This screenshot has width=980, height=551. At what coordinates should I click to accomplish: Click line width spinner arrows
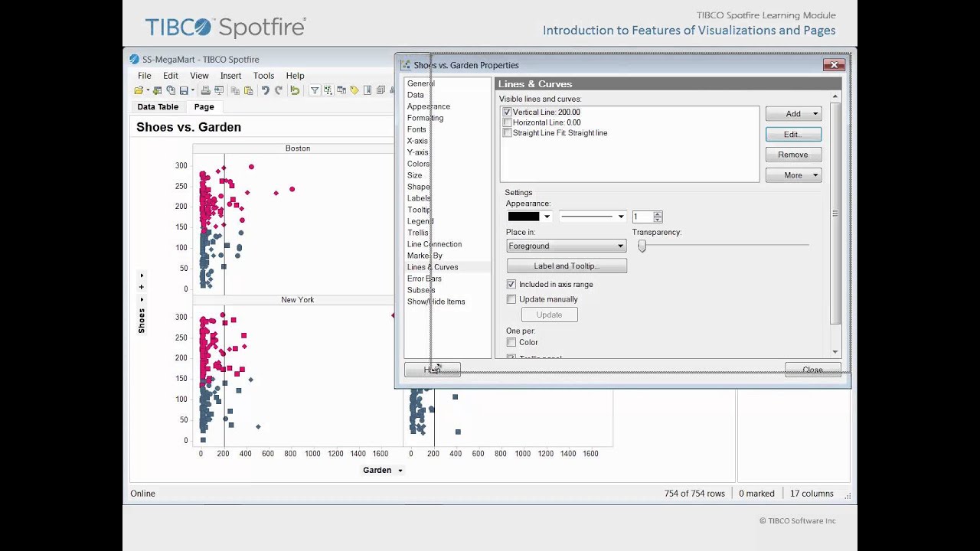[658, 217]
